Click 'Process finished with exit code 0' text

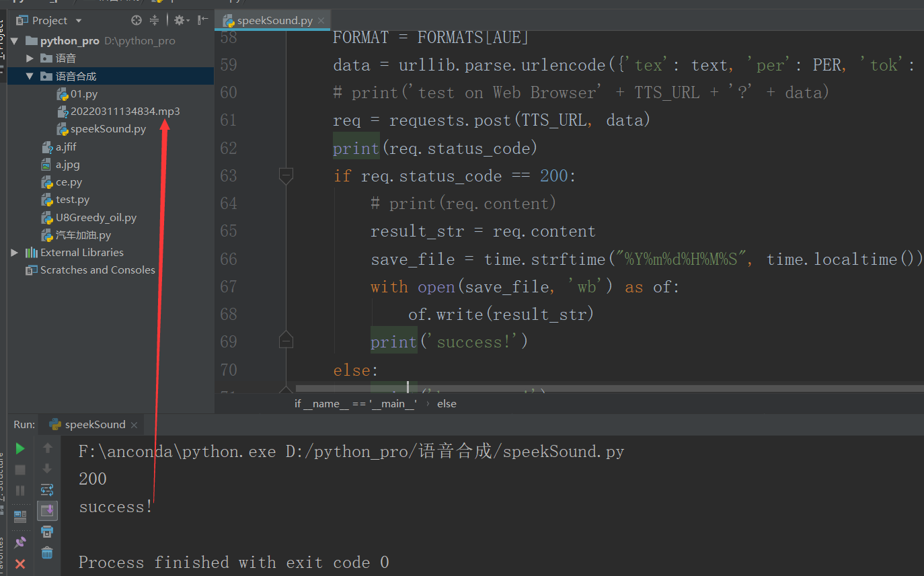point(234,562)
